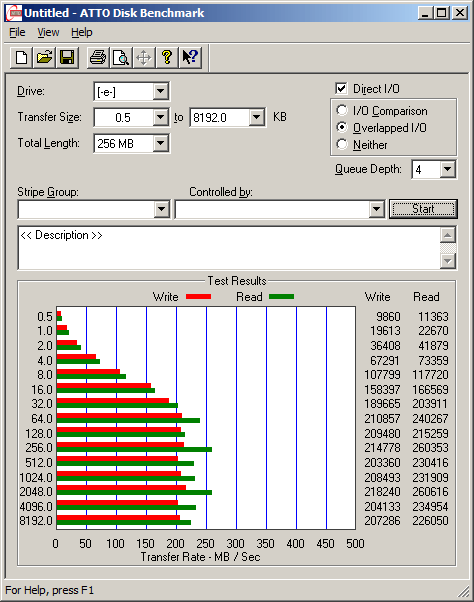The width and height of the screenshot is (474, 602).
Task: Click the four-arrow move icon in toolbar
Action: tap(144, 58)
